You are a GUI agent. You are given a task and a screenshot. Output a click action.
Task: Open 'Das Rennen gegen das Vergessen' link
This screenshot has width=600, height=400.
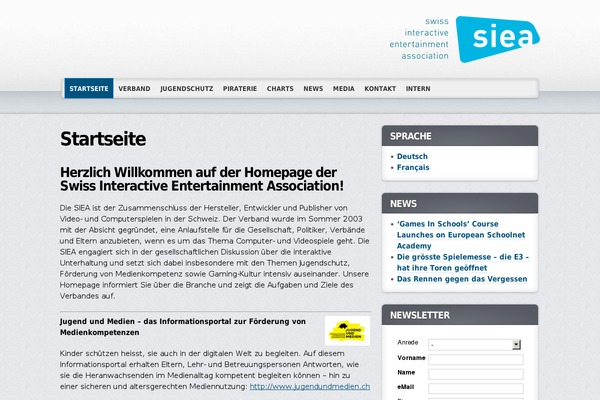click(x=462, y=279)
